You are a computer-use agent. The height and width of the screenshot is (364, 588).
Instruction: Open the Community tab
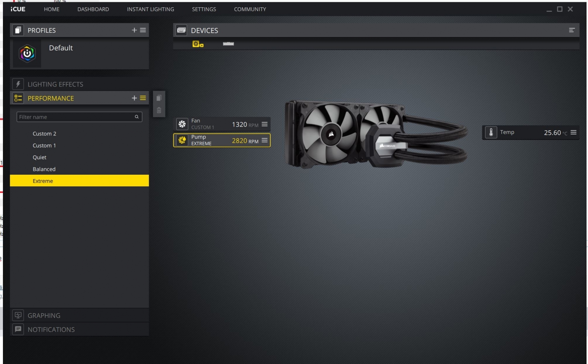(x=250, y=9)
